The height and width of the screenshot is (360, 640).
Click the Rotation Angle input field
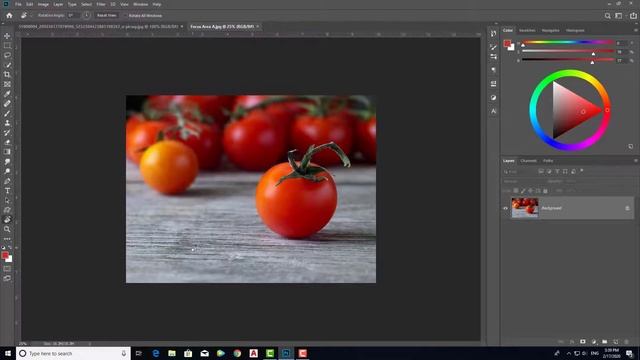click(x=73, y=16)
